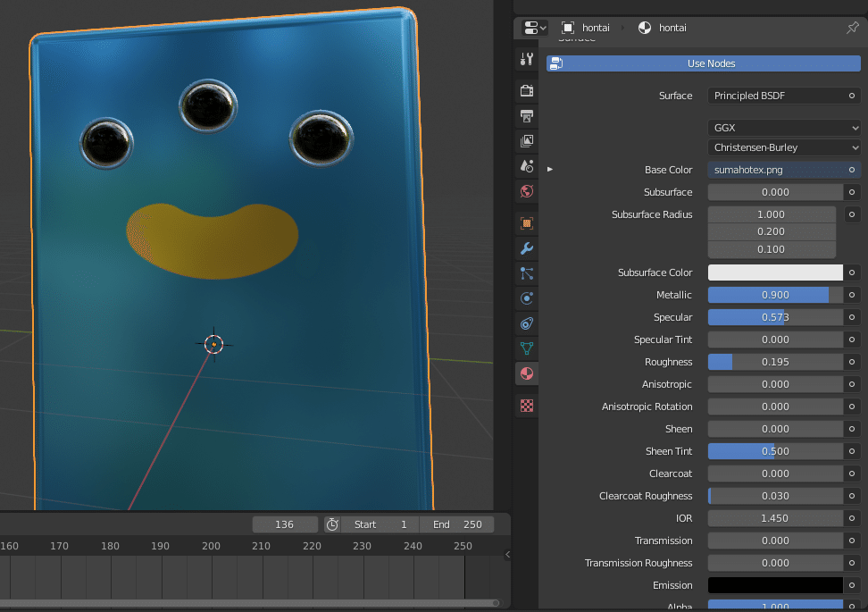Screen dimensions: 868x612
Task: Open the Christensen-Burley subsurface method dropdown
Action: point(784,148)
